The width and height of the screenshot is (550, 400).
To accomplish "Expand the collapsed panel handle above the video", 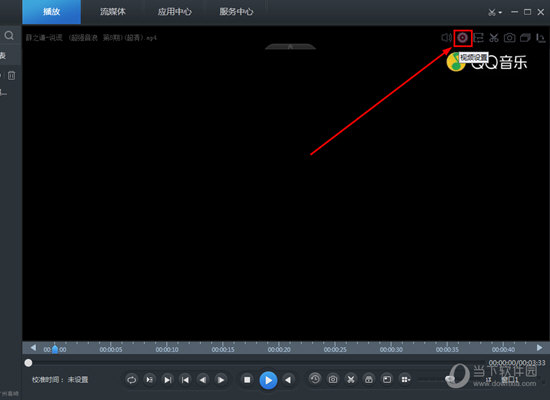I will [x=290, y=47].
